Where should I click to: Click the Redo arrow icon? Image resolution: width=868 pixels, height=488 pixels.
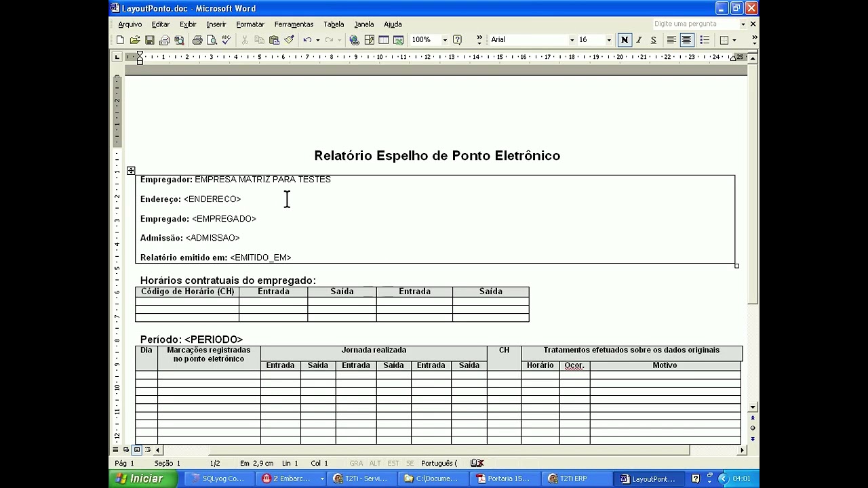329,40
